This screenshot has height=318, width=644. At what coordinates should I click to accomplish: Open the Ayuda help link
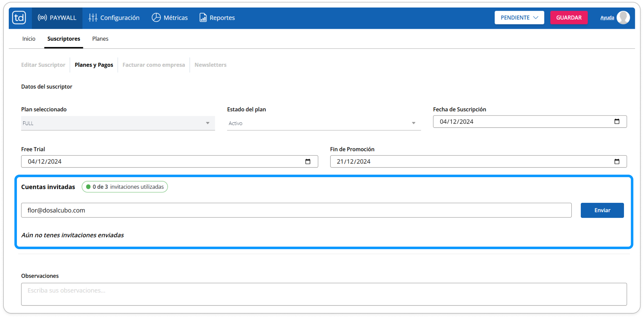point(607,18)
